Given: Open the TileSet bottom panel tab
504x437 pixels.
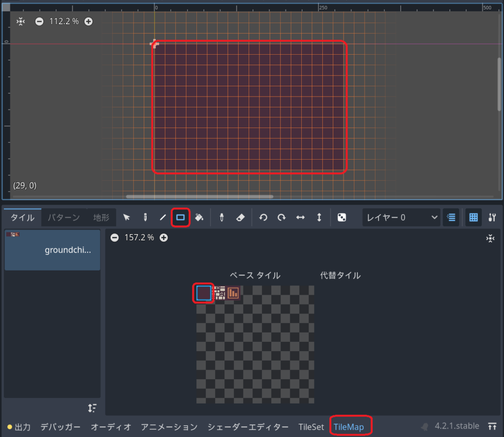Looking at the screenshot, I should [x=311, y=427].
